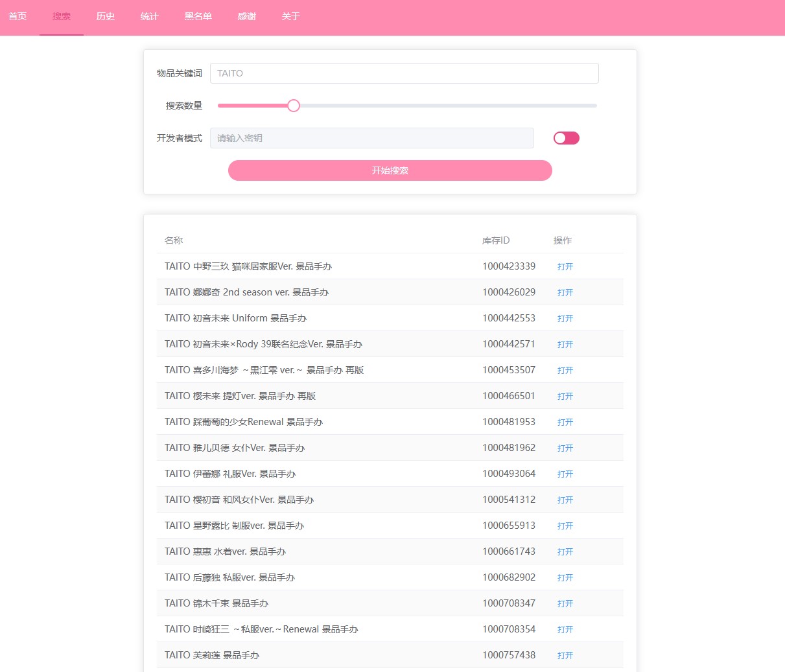Click the 操作 column header
The height and width of the screenshot is (672, 785).
tap(563, 240)
